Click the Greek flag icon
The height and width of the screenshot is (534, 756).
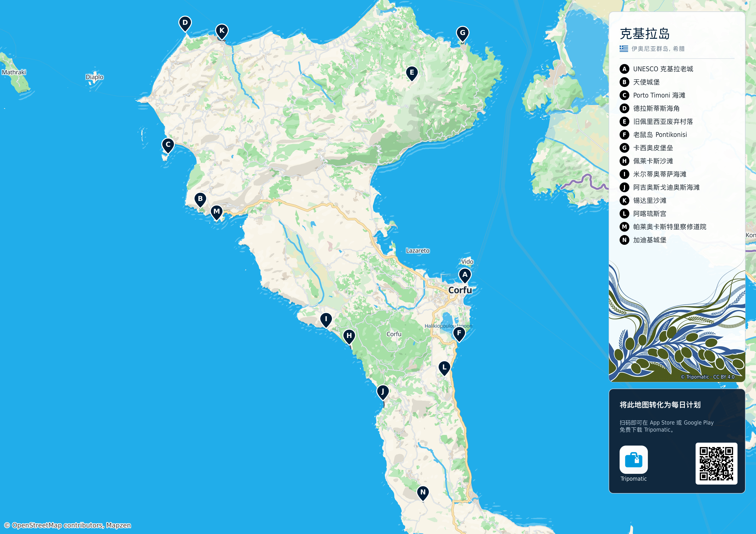click(x=624, y=49)
